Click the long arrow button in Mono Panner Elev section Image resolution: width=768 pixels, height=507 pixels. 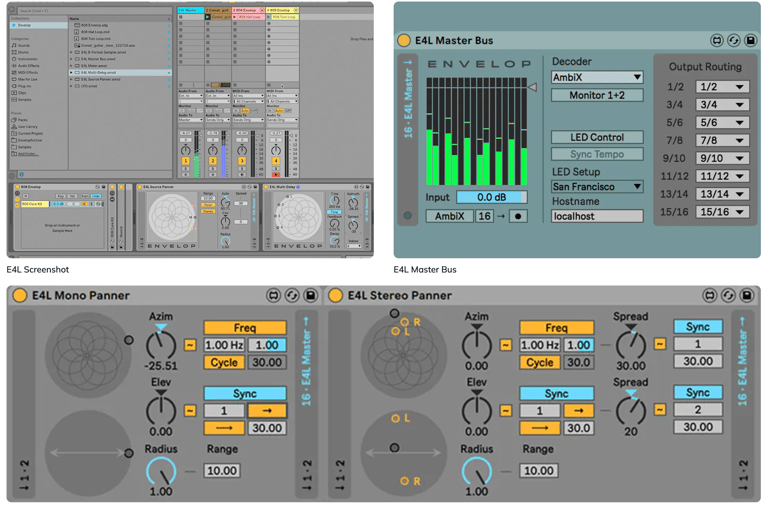click(224, 428)
